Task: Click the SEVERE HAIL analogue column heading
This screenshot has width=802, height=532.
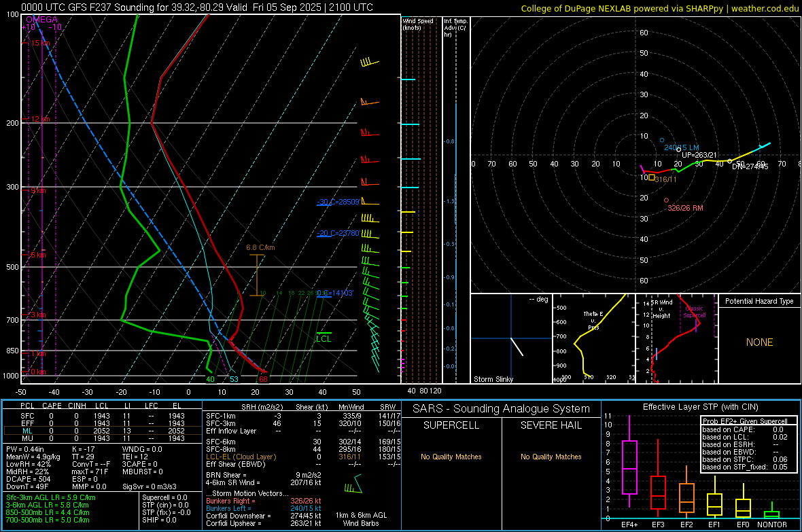Action: coord(551,425)
